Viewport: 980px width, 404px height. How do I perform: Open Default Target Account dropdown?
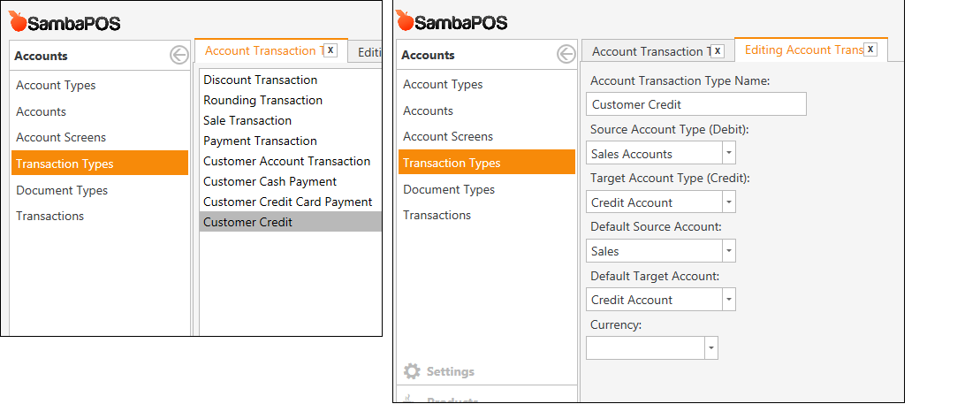click(728, 300)
